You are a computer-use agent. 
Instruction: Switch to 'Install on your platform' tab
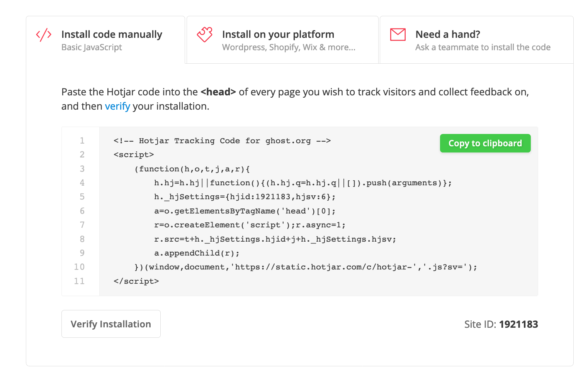tap(278, 34)
